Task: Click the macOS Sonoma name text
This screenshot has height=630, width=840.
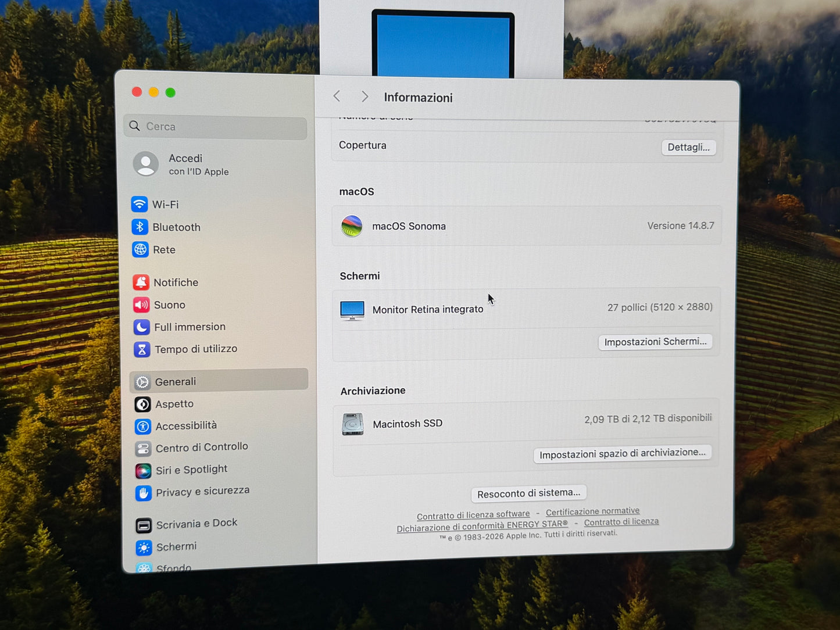Action: [x=409, y=226]
